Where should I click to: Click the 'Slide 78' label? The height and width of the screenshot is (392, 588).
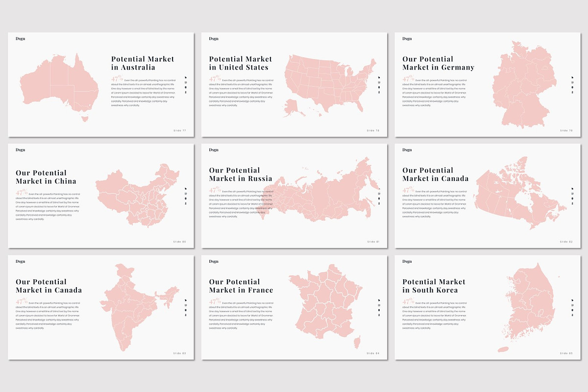[x=373, y=130]
